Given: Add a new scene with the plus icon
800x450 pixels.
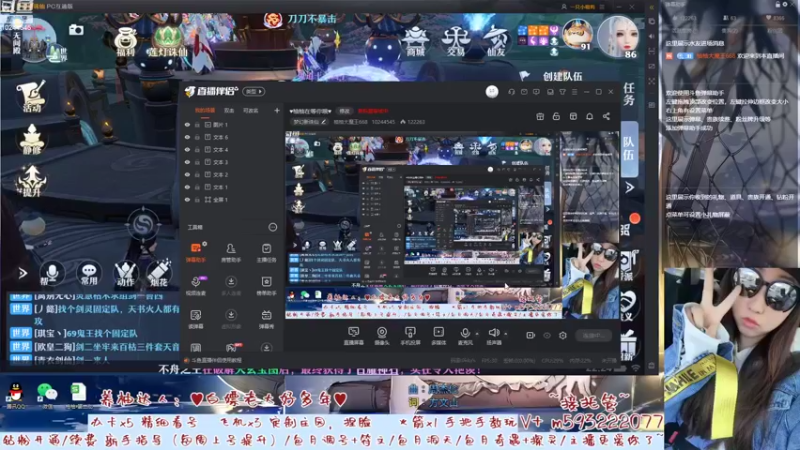Looking at the screenshot, I should click(277, 110).
